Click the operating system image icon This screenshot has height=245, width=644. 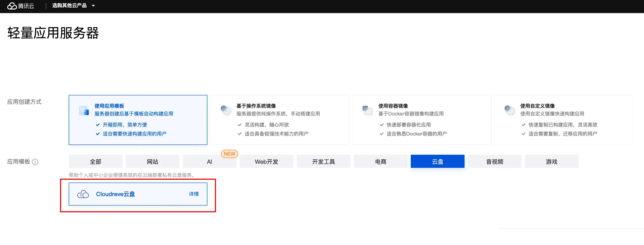pyautogui.click(x=226, y=110)
